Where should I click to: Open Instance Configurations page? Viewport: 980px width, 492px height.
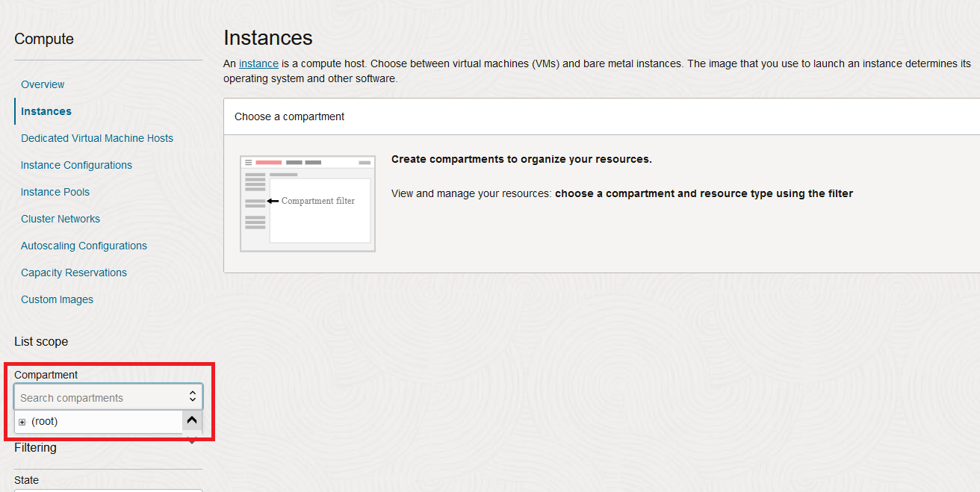(76, 165)
